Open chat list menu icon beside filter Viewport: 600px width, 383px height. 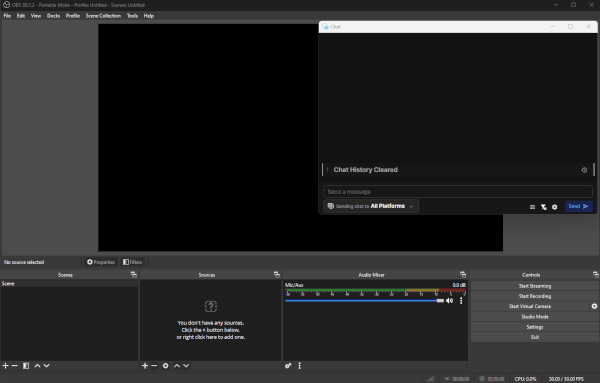coord(532,207)
